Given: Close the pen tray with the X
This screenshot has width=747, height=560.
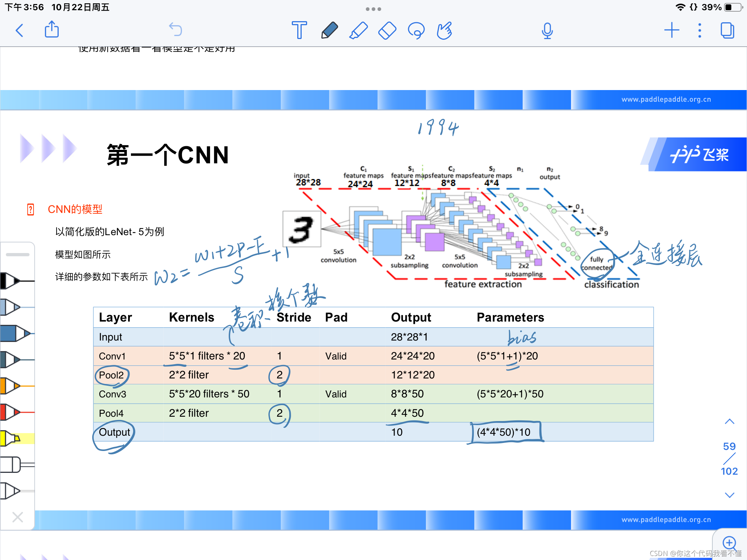Looking at the screenshot, I should [18, 517].
